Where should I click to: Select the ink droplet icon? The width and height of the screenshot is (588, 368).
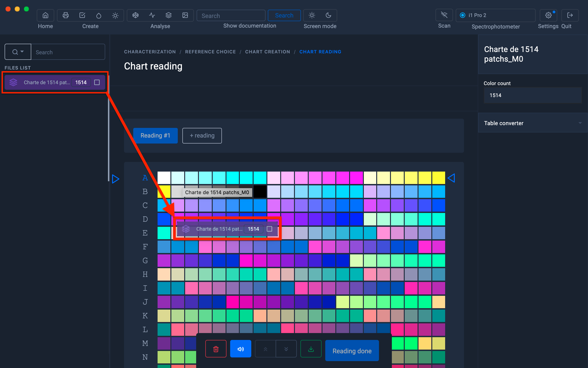click(x=99, y=15)
